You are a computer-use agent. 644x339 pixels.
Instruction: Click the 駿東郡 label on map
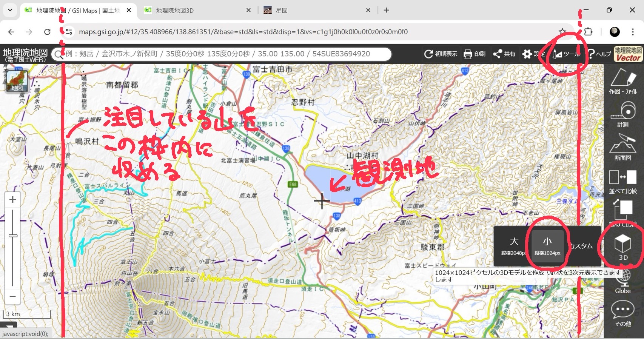tap(433, 247)
